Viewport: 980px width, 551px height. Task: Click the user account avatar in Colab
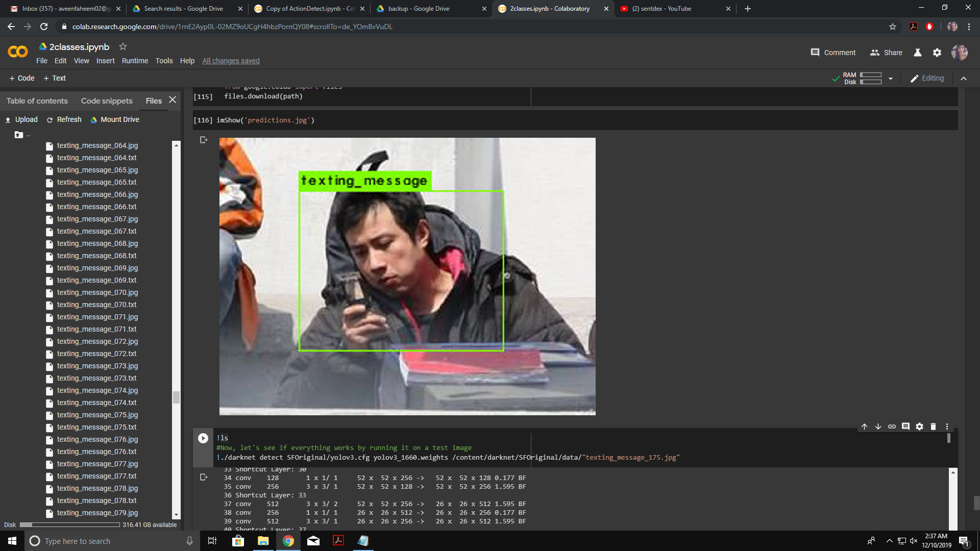(x=960, y=52)
